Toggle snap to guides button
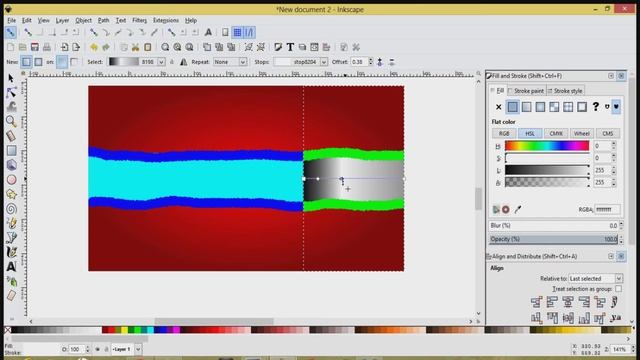The width and height of the screenshot is (640, 360). (x=249, y=32)
